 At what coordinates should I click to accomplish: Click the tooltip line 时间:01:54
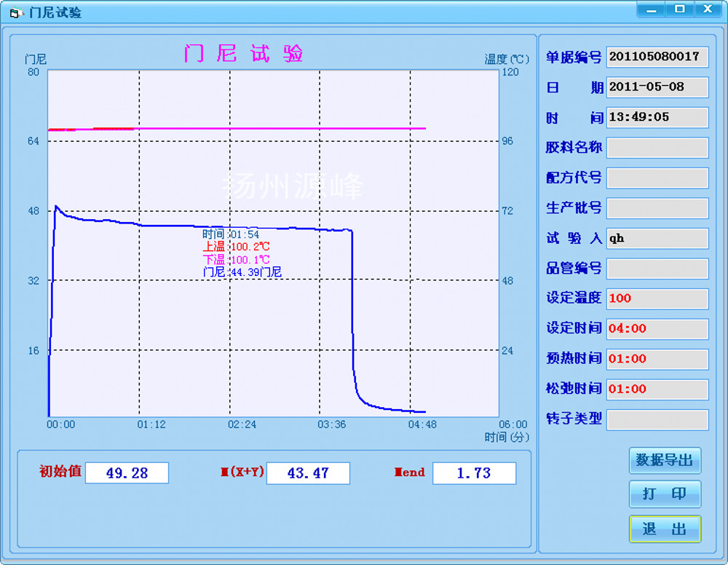click(x=231, y=234)
